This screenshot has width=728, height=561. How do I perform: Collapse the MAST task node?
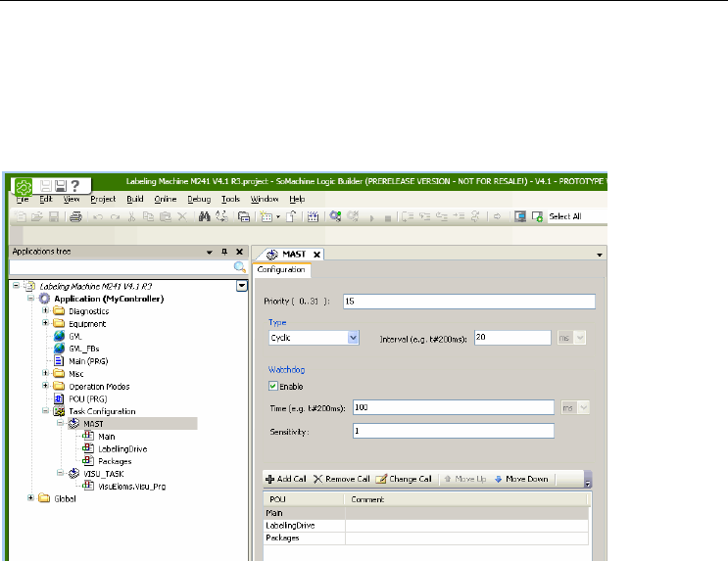pyautogui.click(x=60, y=423)
